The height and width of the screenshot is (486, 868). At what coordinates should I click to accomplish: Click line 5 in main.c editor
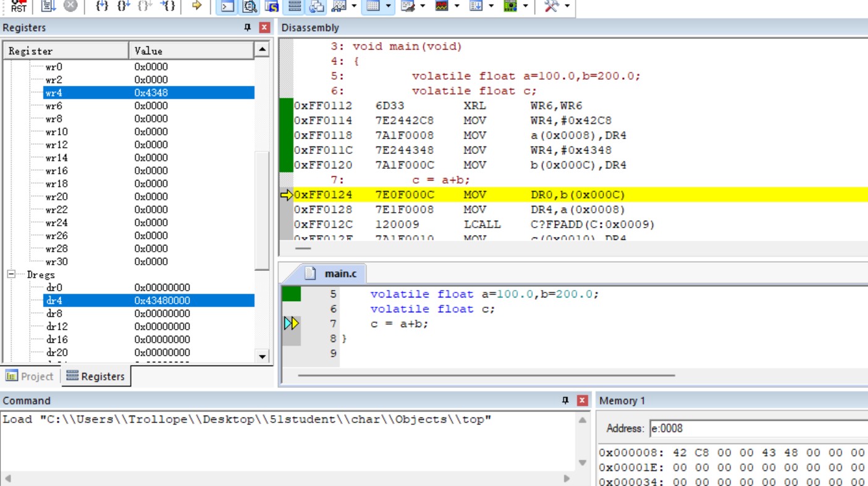(484, 294)
